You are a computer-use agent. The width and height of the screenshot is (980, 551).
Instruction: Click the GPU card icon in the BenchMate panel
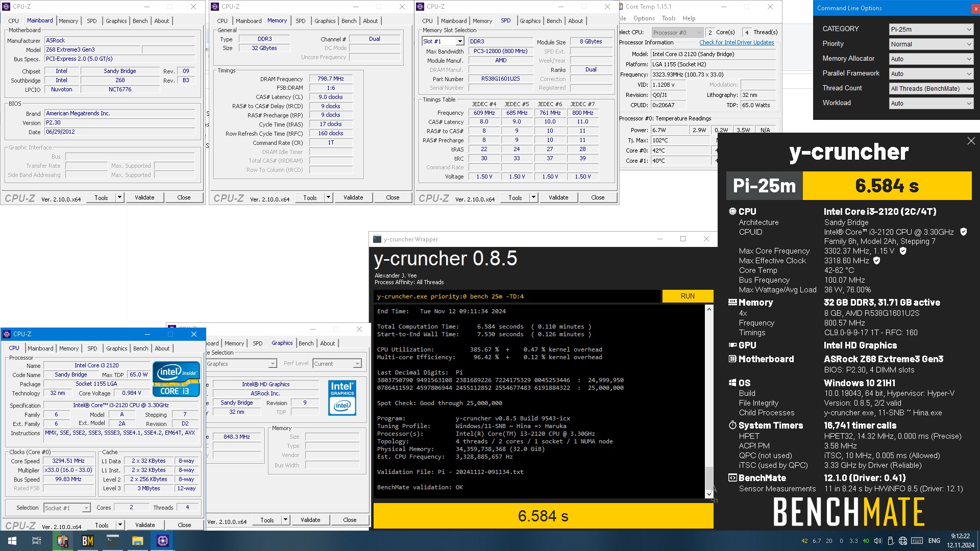pos(732,345)
